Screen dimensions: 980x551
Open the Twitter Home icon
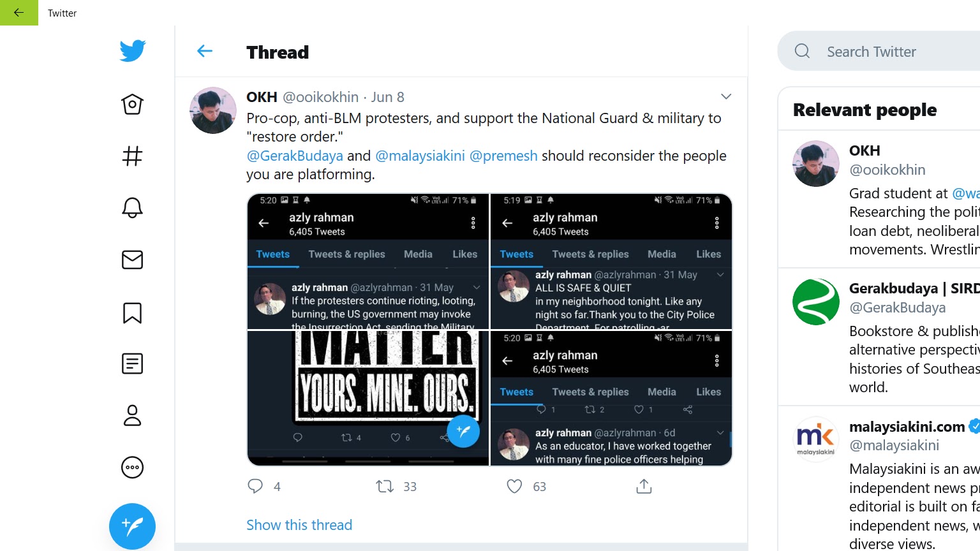(x=132, y=105)
